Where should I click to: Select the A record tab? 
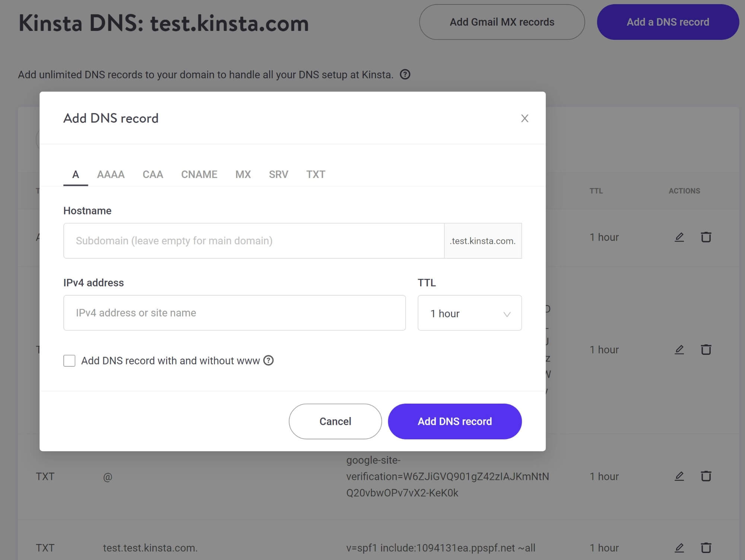click(x=76, y=174)
